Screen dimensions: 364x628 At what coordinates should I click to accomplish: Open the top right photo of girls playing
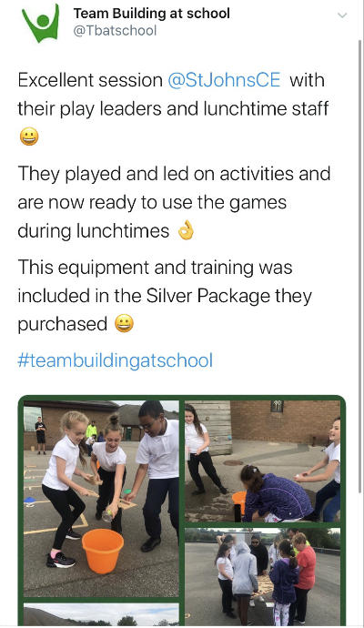pyautogui.click(x=262, y=461)
